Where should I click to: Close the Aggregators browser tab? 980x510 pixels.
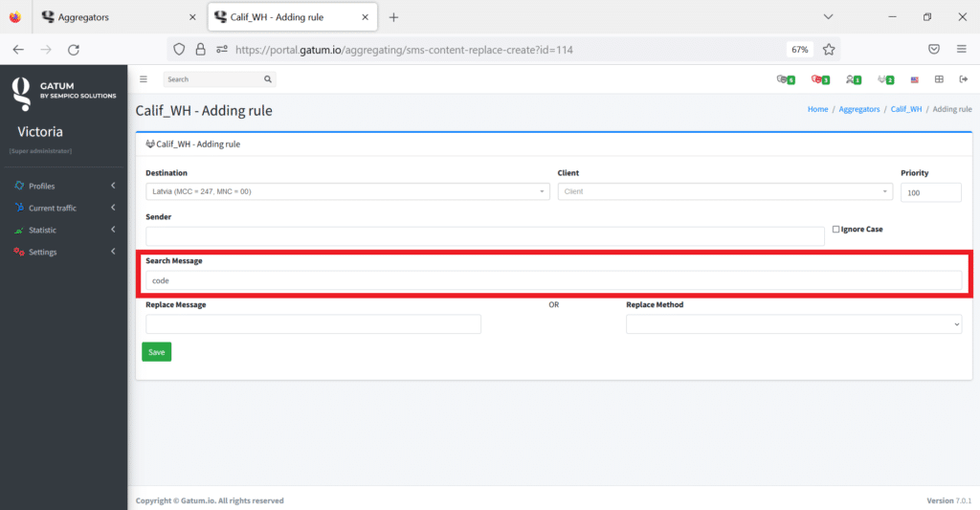(192, 17)
